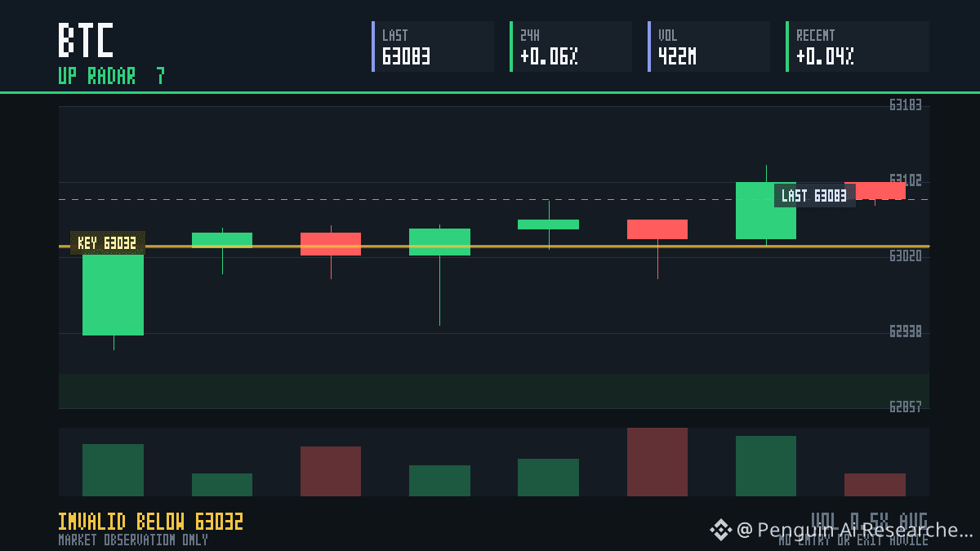
Task: Click the second, shortest green volume bar
Action: pyautogui.click(x=222, y=485)
